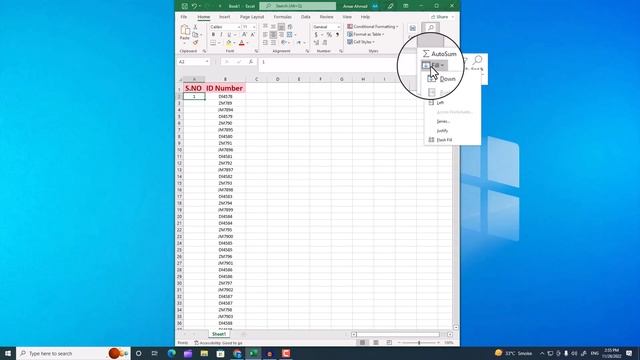Viewport: 640px width, 360px height.
Task: Choose Series... in Fill menu
Action: [x=443, y=121]
